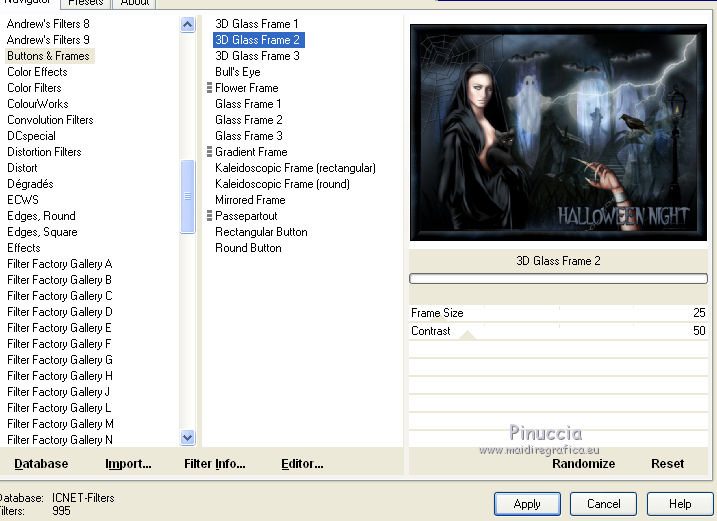The width and height of the screenshot is (717, 521).
Task: Select Filter Factory Gallery J
Action: pyautogui.click(x=59, y=392)
